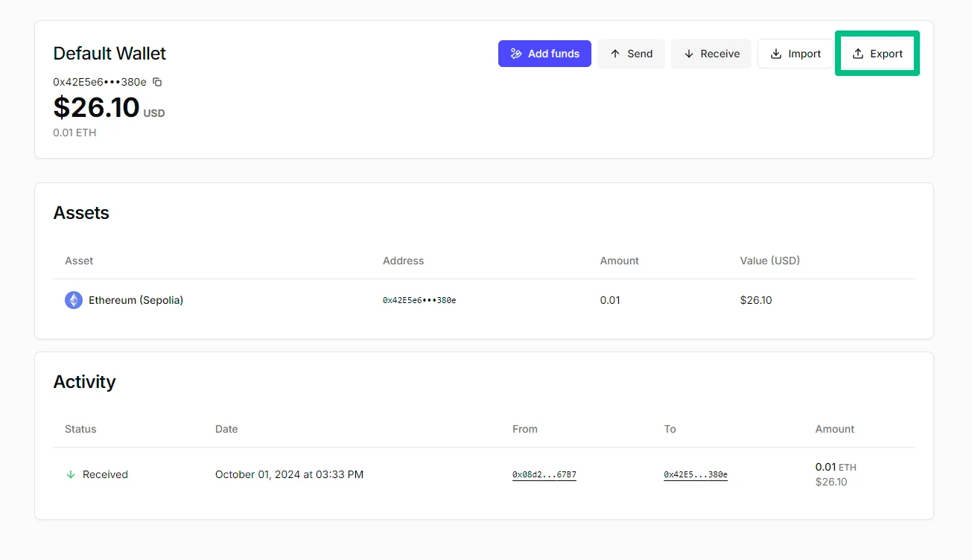The width and height of the screenshot is (972, 560).
Task: Open the sender address 0x08d2...67B7 link
Action: (x=544, y=474)
